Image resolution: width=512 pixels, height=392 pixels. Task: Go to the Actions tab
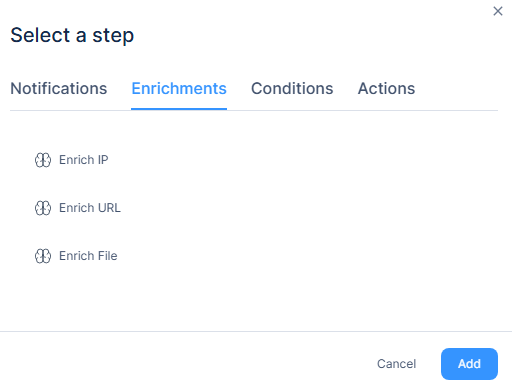386,89
